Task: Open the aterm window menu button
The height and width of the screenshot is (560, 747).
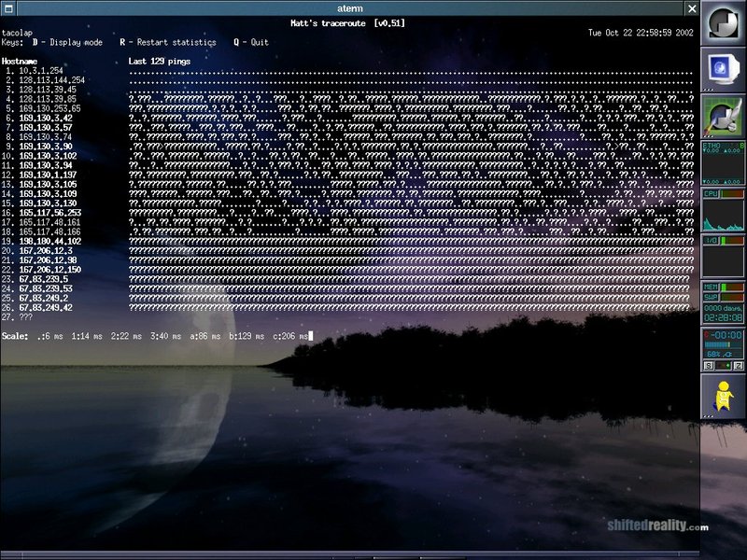Action: coord(8,8)
